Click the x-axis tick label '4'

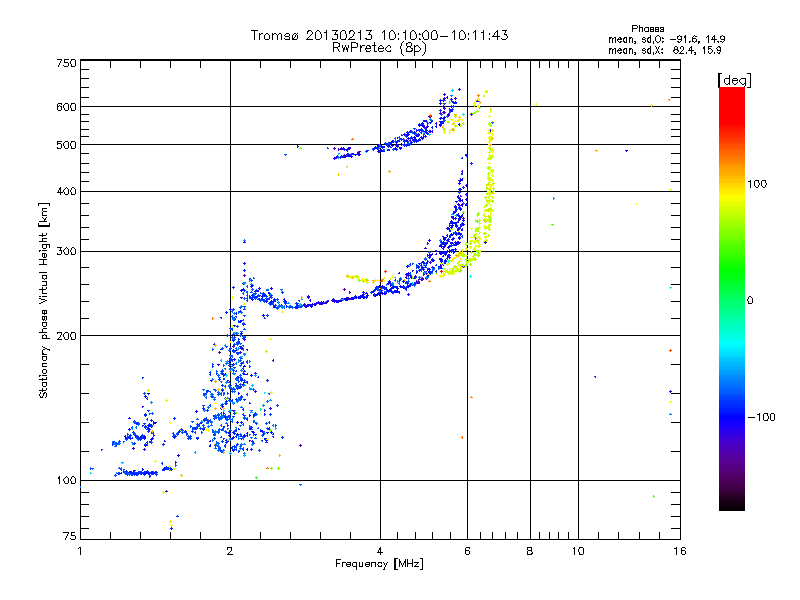click(380, 551)
